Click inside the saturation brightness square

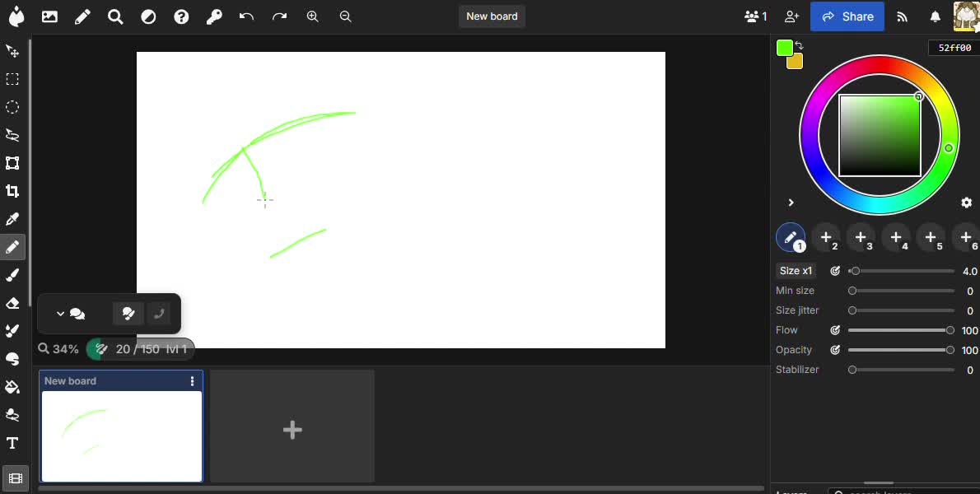click(x=880, y=136)
